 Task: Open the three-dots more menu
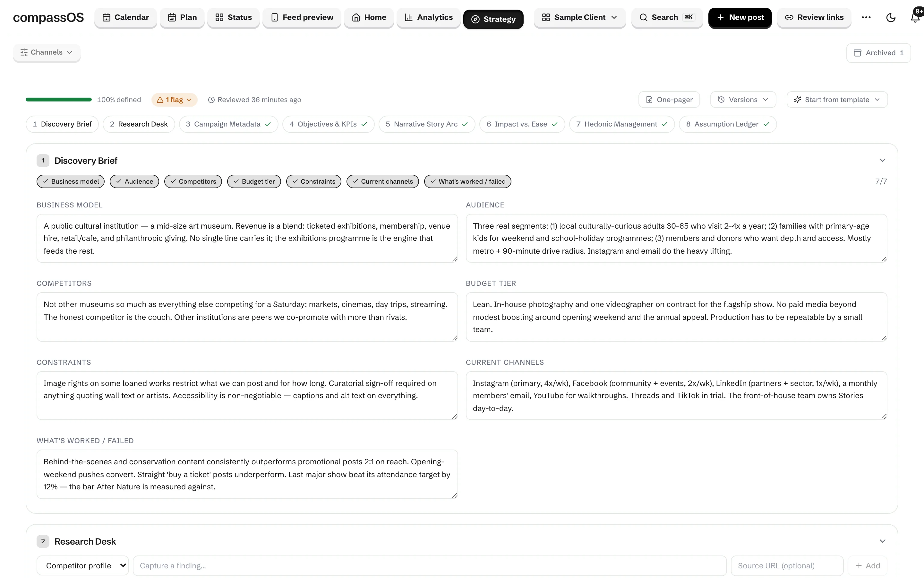pyautogui.click(x=866, y=18)
